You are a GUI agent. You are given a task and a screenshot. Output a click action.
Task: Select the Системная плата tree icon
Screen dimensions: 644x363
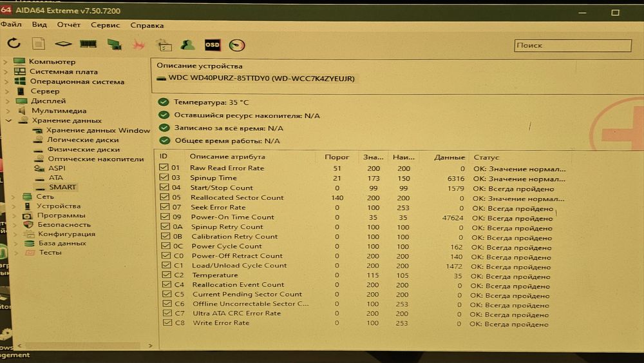20,71
